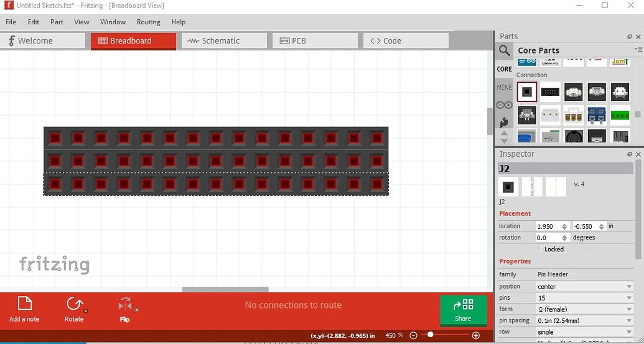Open the parts search magnifier
The image size is (644, 344).
(505, 51)
